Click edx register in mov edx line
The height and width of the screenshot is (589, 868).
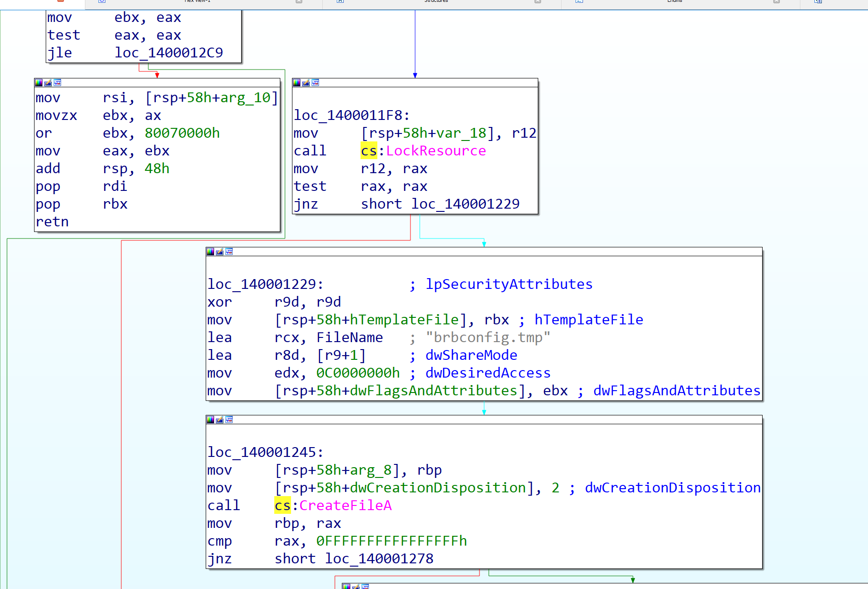point(287,373)
